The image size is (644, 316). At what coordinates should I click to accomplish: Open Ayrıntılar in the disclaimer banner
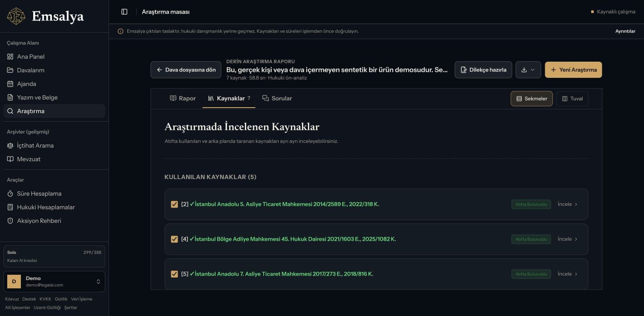pos(625,31)
